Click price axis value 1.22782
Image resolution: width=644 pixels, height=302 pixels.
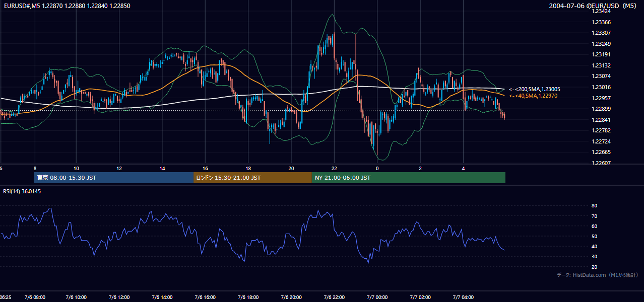(601, 130)
